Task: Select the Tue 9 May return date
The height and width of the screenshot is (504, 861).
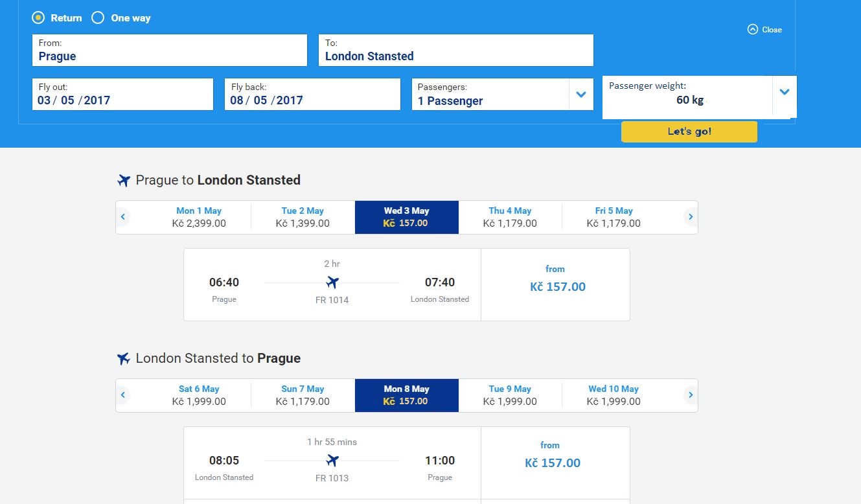Action: pos(510,395)
